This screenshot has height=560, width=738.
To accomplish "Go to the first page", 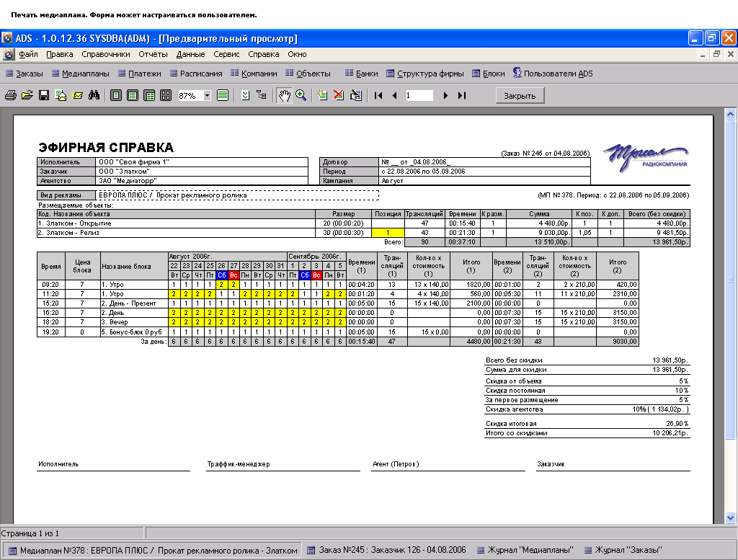I will point(378,96).
